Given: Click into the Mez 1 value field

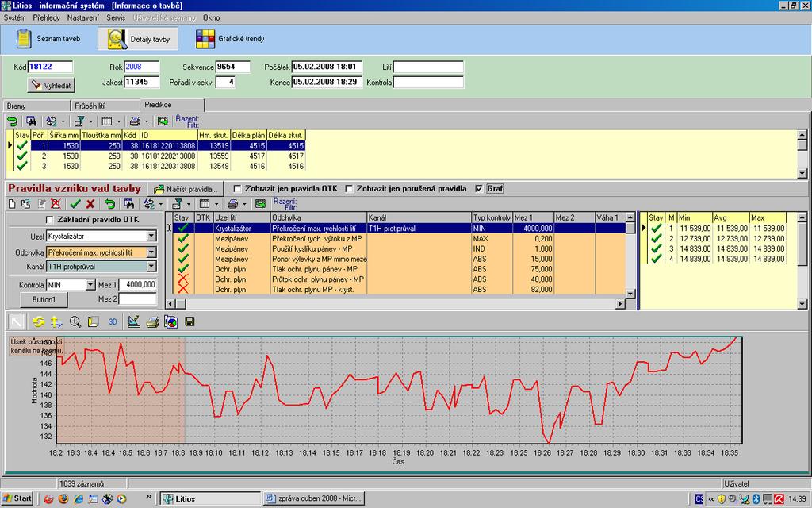Looking at the screenshot, I should click(x=138, y=285).
